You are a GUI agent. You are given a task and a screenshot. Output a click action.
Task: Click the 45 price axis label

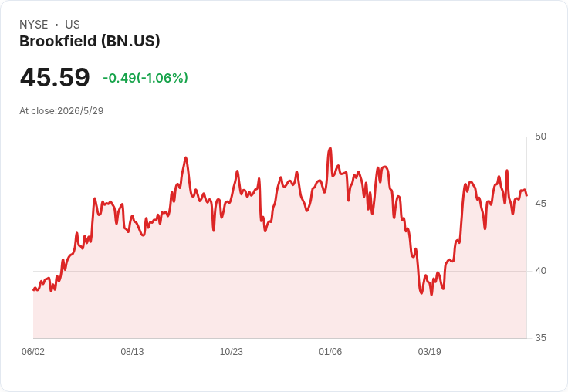click(x=540, y=204)
